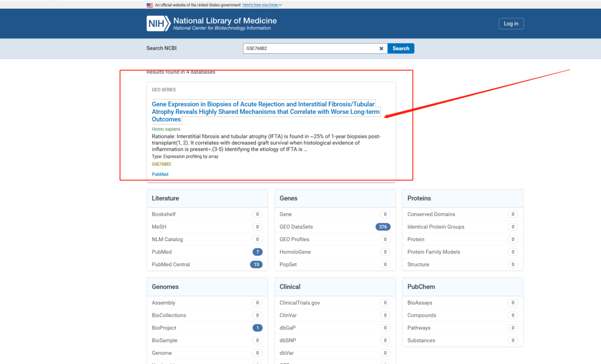The image size is (601, 364).
Task: Click the Proteins section heading
Action: pos(419,198)
